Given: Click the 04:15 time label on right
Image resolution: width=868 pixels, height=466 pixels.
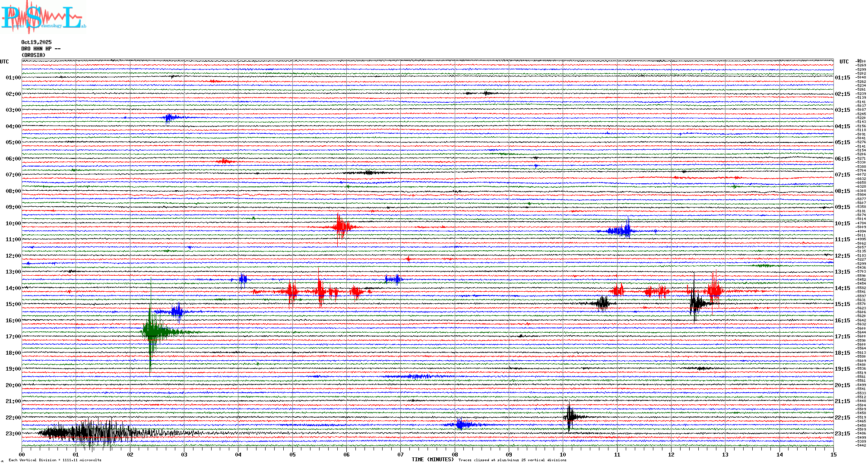Looking at the screenshot, I should coord(842,126).
